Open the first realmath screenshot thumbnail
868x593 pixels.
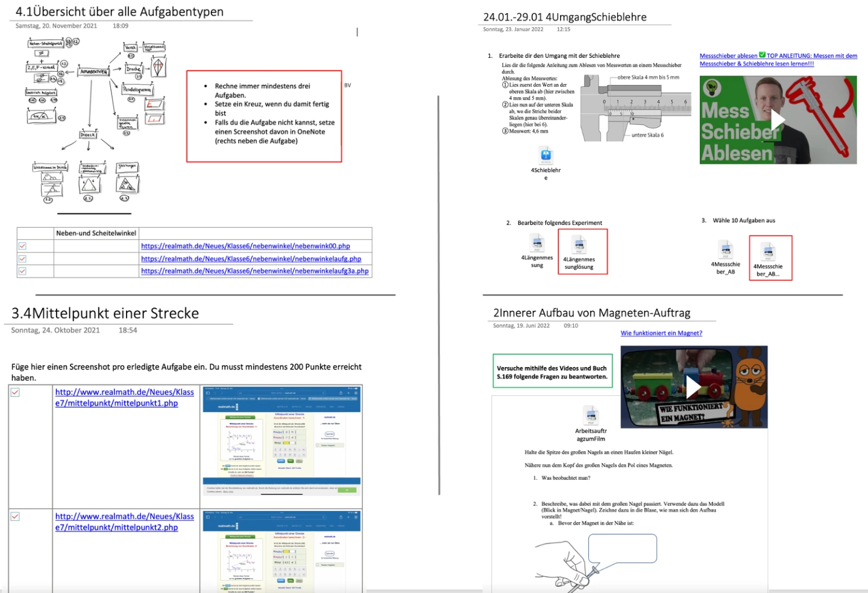point(281,447)
